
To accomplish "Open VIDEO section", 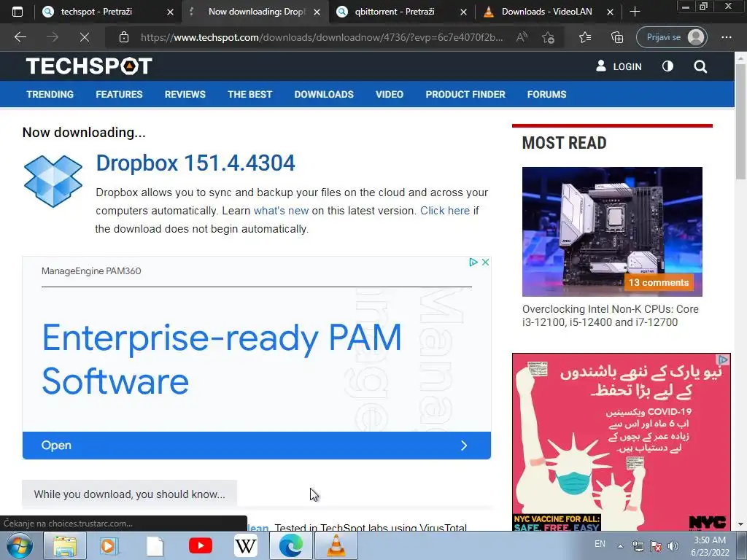I will click(390, 94).
